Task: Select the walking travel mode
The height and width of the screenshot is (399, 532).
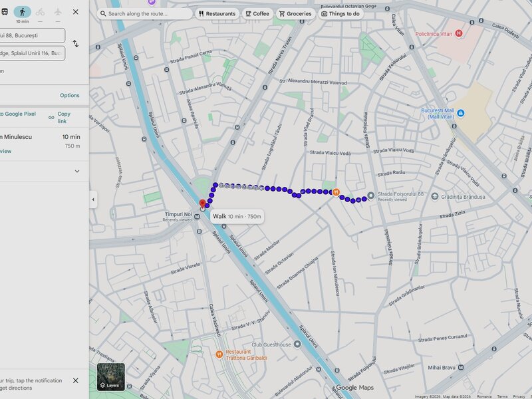Action: point(22,12)
